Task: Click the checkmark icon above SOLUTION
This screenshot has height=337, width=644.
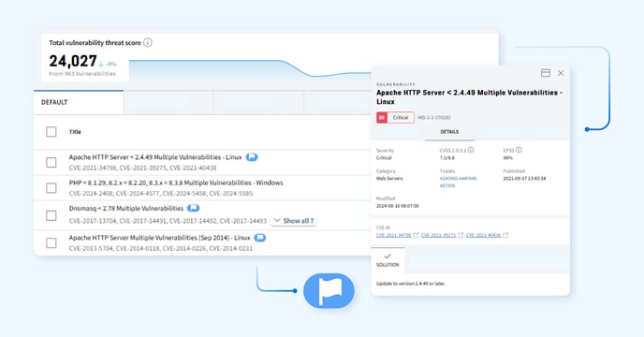Action: point(388,256)
